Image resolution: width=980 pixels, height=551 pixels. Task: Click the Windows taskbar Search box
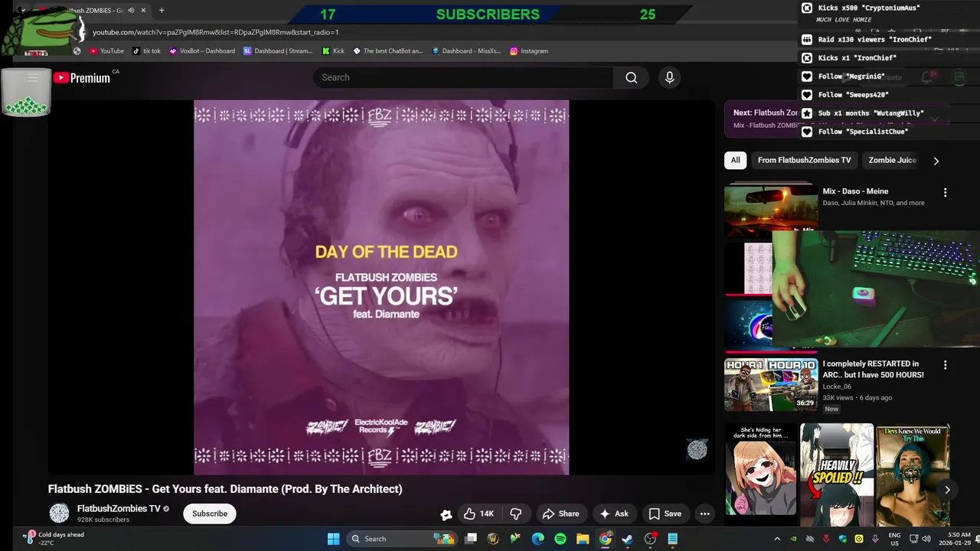pos(402,539)
